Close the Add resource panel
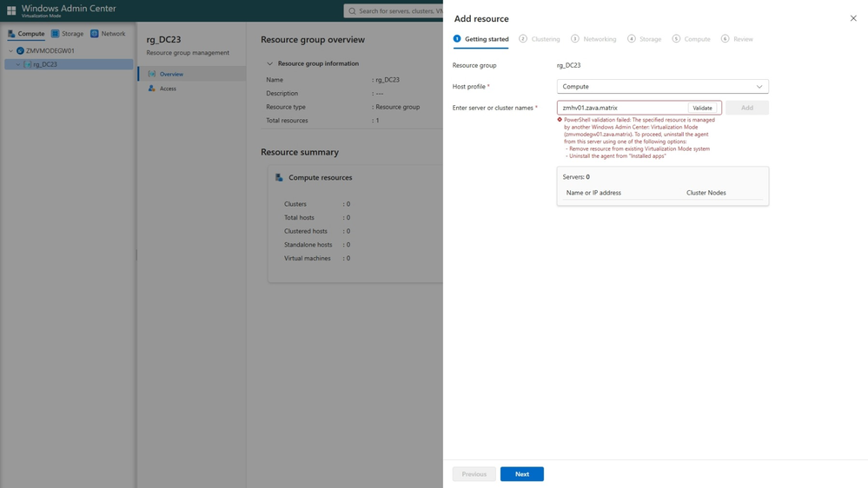The image size is (868, 488). [x=853, y=18]
